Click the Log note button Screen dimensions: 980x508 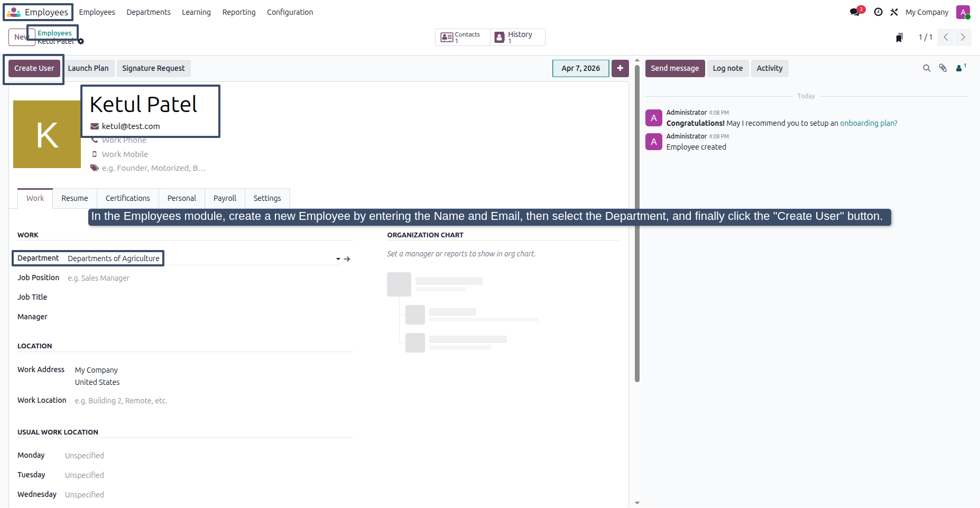click(727, 68)
